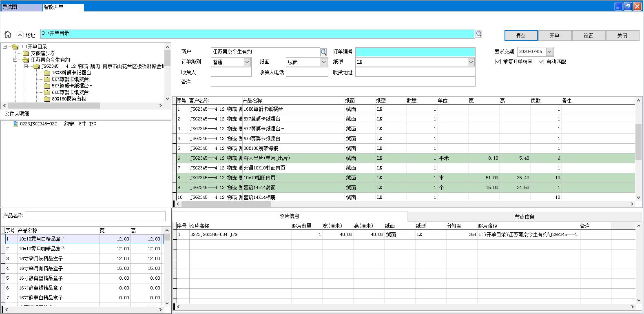This screenshot has height=314, width=644.
Task: Open the 订单级别 dropdown
Action: pos(247,62)
